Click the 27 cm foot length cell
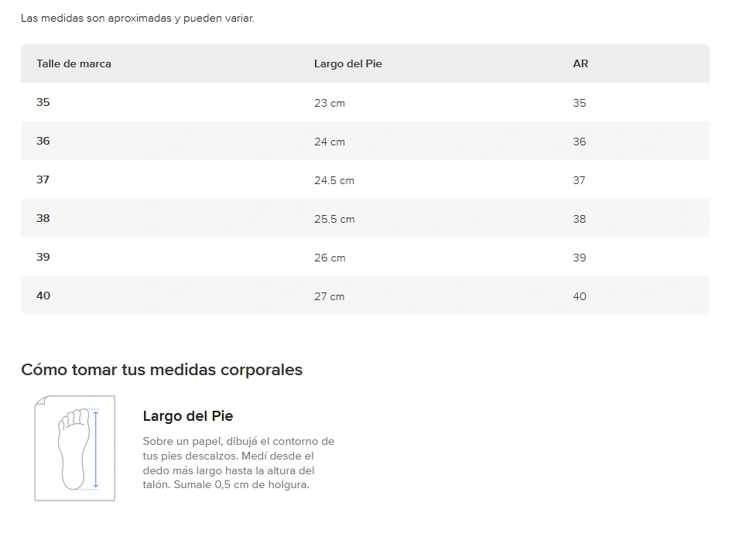This screenshot has width=756, height=533. click(330, 296)
